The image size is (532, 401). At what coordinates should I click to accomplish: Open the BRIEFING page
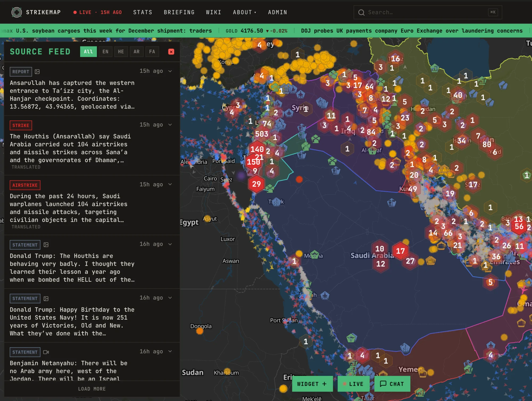tap(179, 12)
